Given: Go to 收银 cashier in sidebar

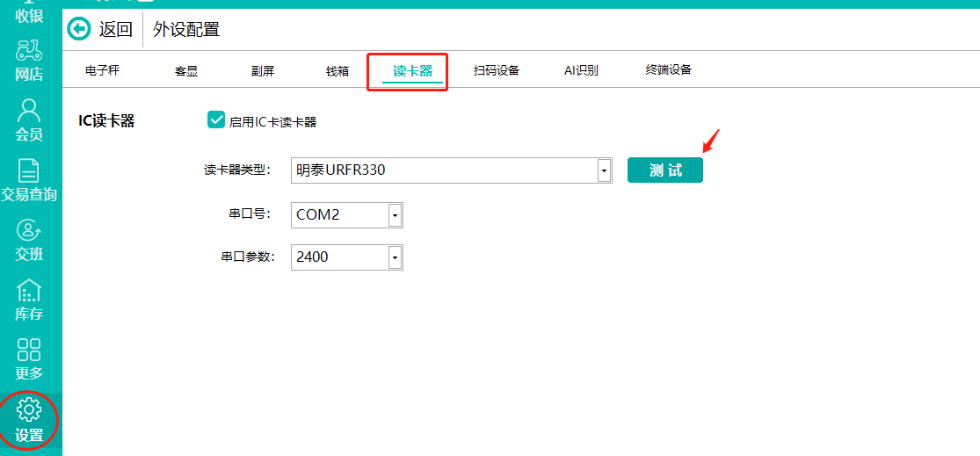Looking at the screenshot, I should click(29, 14).
